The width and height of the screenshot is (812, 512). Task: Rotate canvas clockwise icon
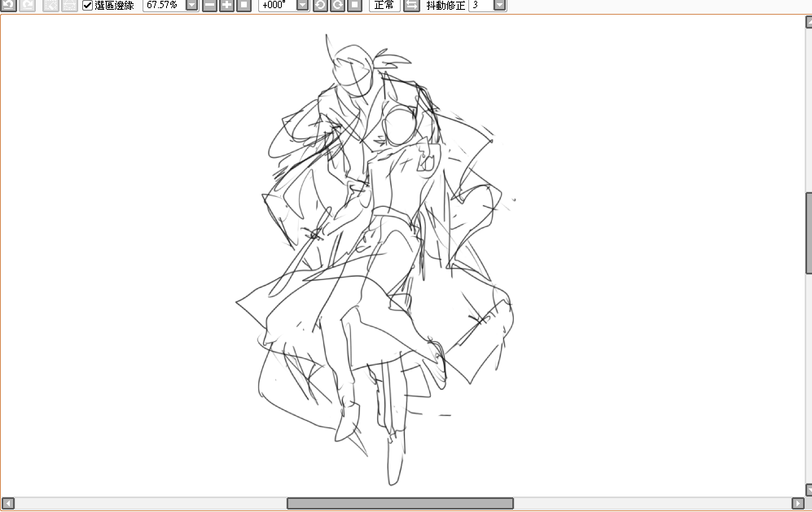click(338, 5)
